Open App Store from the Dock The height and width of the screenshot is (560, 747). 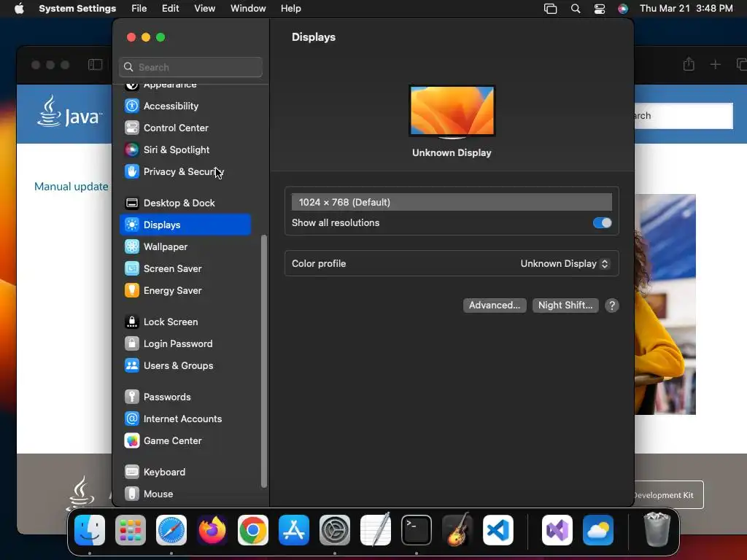click(x=294, y=530)
